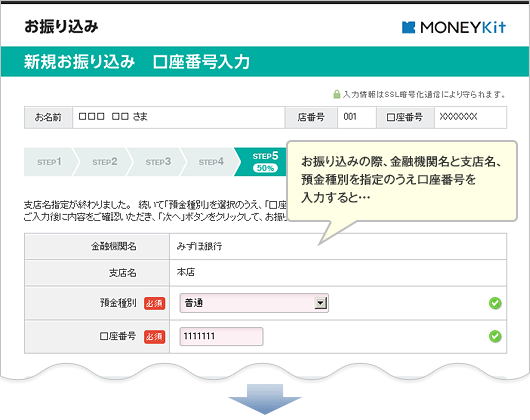Select the STEP4 progress step
This screenshot has width=530, height=420.
[211, 162]
